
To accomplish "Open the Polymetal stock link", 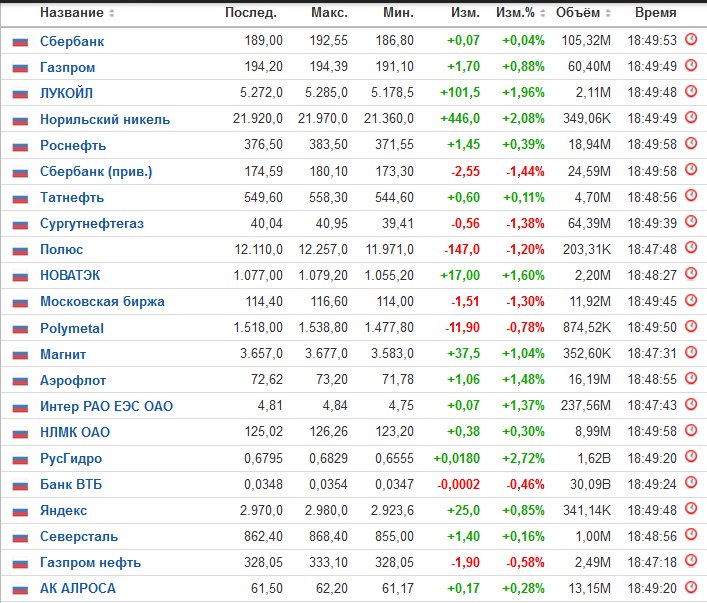I will pyautogui.click(x=72, y=328).
